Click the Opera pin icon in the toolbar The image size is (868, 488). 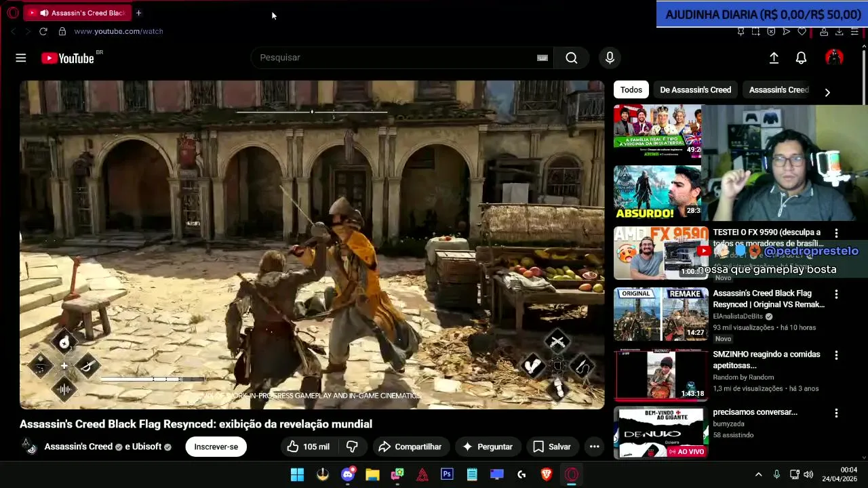(741, 31)
